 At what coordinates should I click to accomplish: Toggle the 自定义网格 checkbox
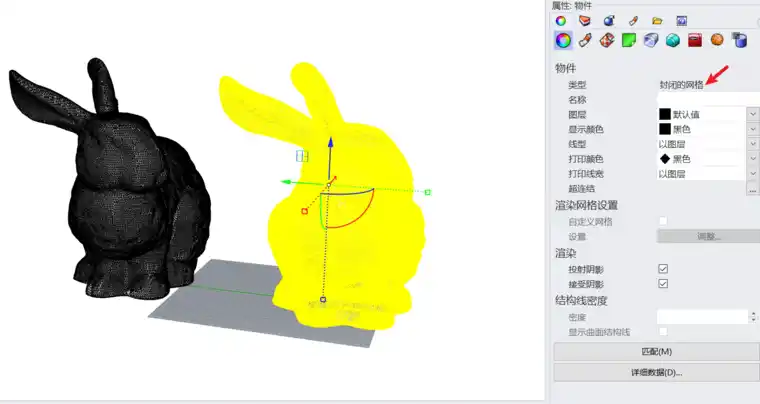(663, 221)
